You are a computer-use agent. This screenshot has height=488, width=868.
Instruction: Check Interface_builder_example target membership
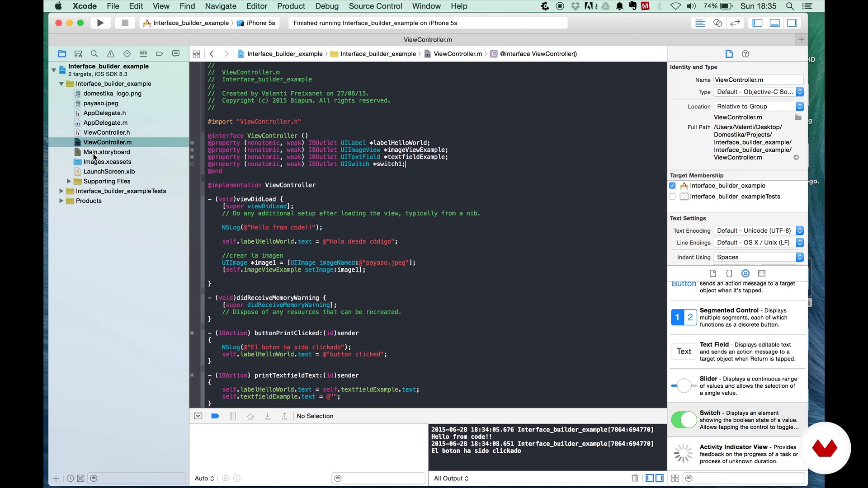point(672,186)
